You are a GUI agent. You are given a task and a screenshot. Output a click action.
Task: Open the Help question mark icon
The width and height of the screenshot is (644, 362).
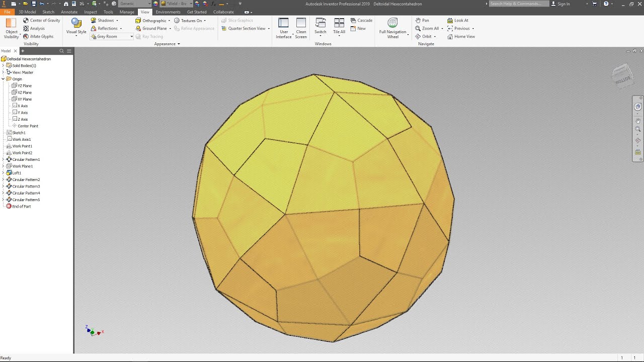(606, 4)
